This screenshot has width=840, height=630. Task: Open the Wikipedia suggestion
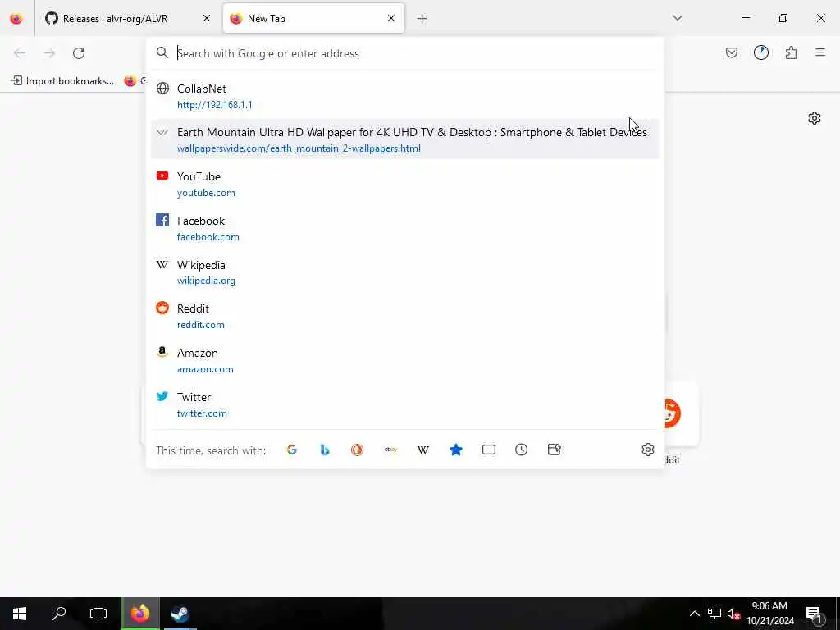(404, 272)
